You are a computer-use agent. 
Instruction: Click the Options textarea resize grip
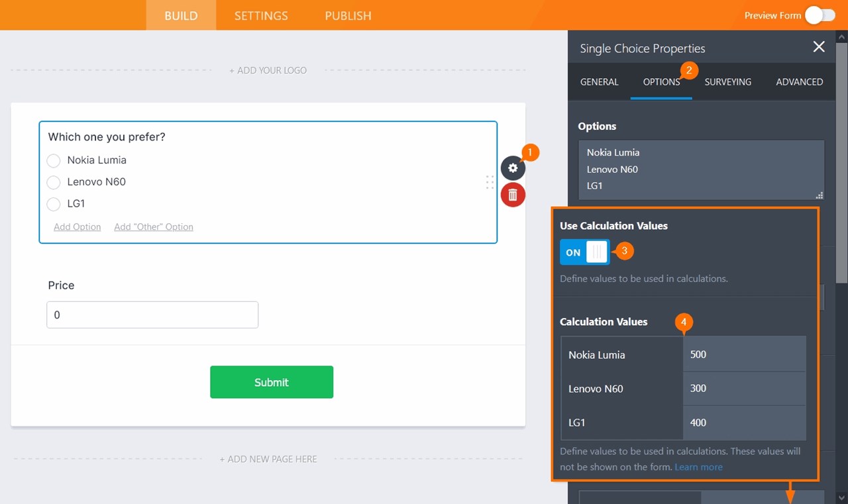pyautogui.click(x=820, y=195)
